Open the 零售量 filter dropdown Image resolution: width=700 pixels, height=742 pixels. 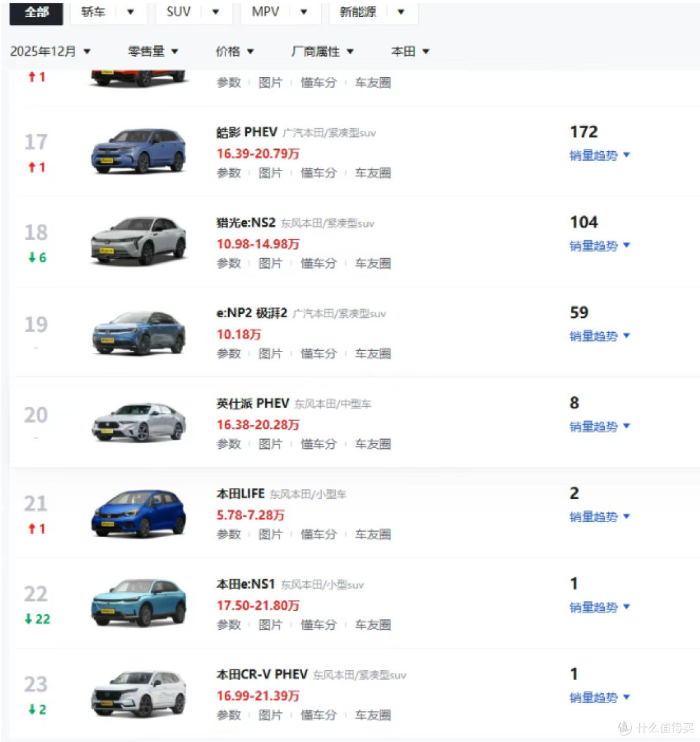153,51
